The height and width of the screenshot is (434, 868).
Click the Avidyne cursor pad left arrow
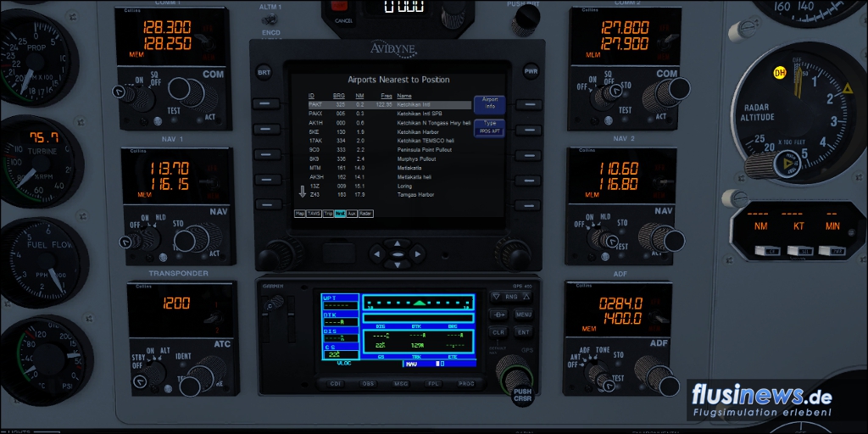[x=377, y=254]
